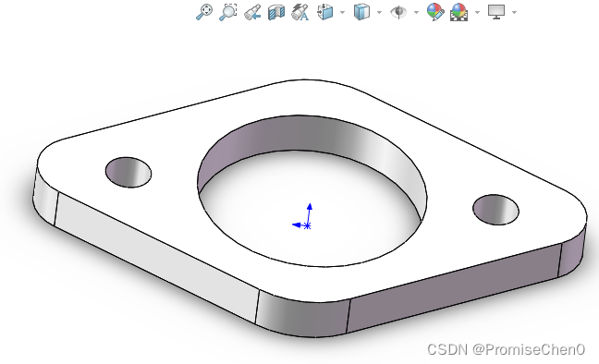
Task: Open Dynamic Annotation Views
Action: (299, 12)
